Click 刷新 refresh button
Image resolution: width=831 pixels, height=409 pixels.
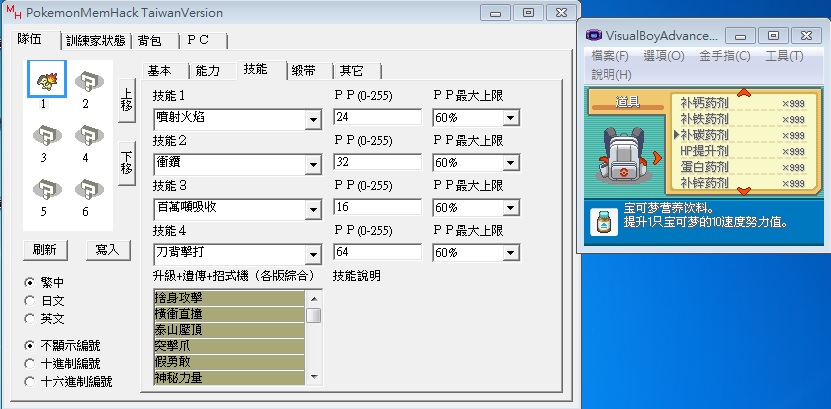(x=45, y=250)
